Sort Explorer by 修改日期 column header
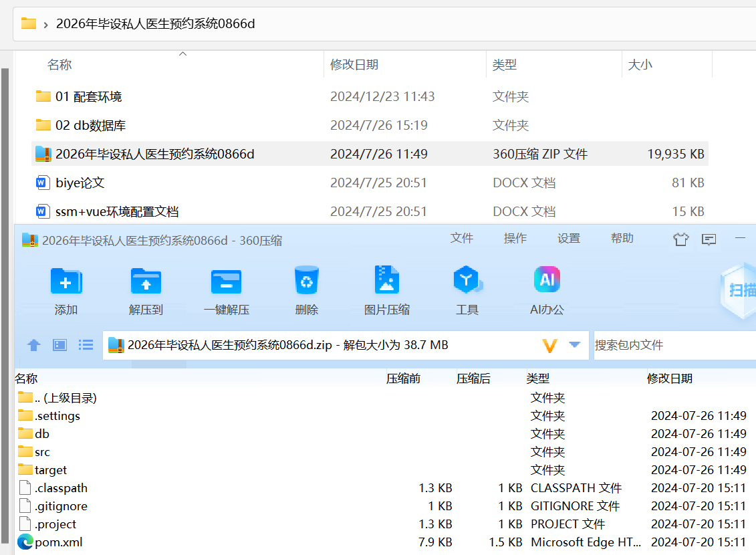This screenshot has width=756, height=555. [354, 65]
